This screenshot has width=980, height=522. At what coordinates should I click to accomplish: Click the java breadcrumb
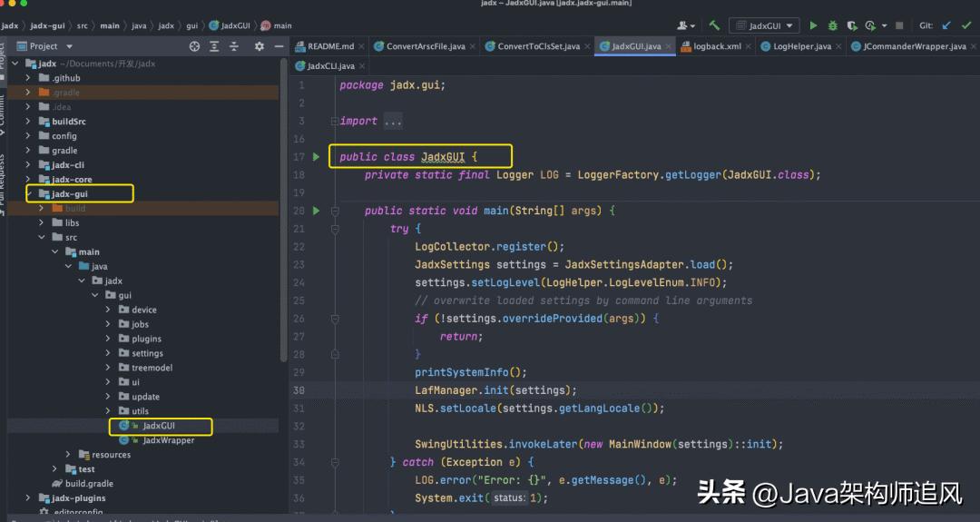point(139,25)
